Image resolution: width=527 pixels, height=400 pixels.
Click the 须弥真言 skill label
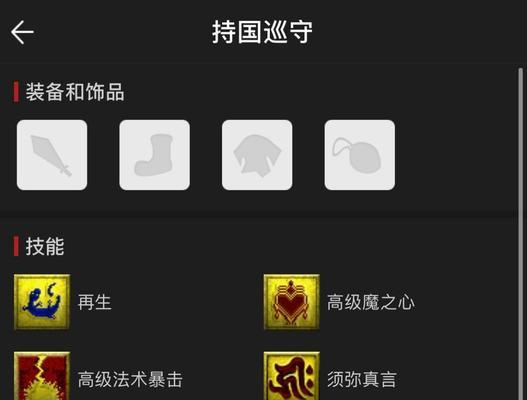(x=362, y=379)
